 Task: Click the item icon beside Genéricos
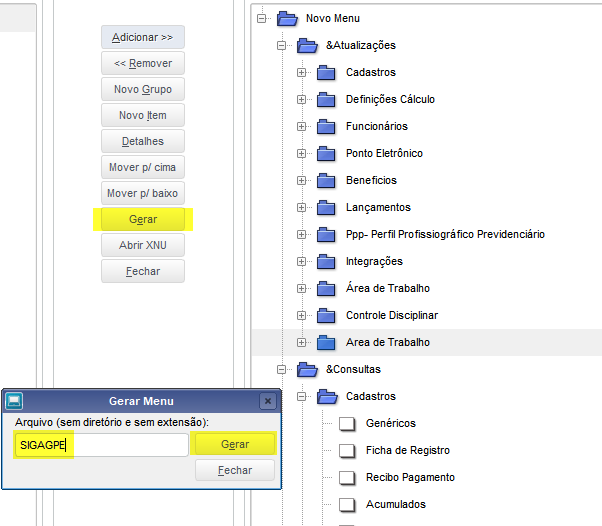pos(347,424)
